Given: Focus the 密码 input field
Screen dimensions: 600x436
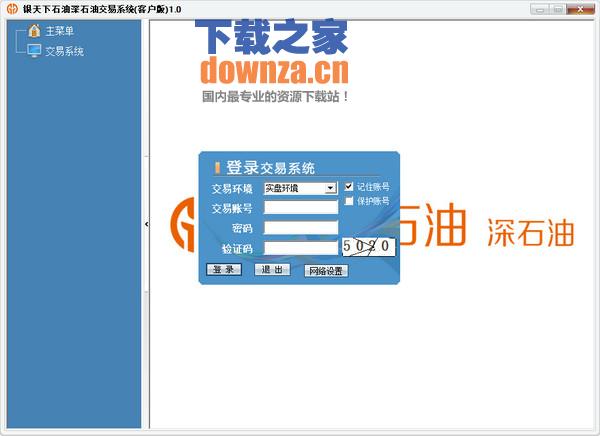Looking at the screenshot, I should [x=301, y=228].
